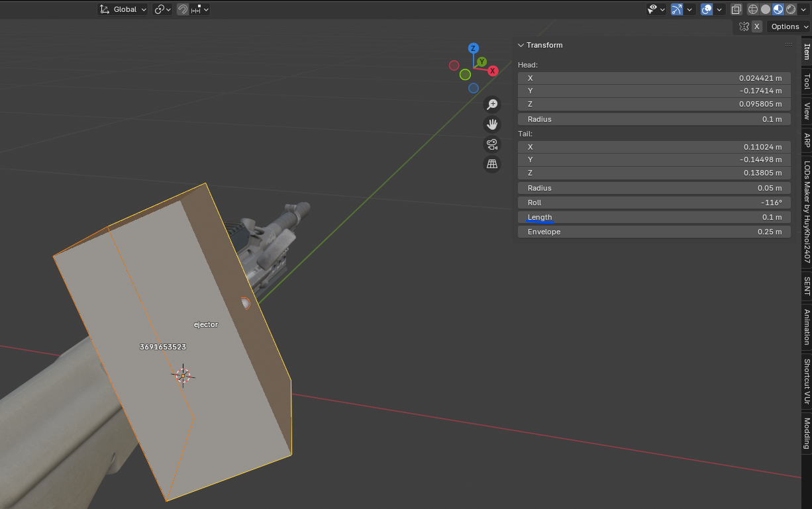Click the pan view hand icon
Image resolution: width=812 pixels, height=509 pixels.
(x=492, y=124)
